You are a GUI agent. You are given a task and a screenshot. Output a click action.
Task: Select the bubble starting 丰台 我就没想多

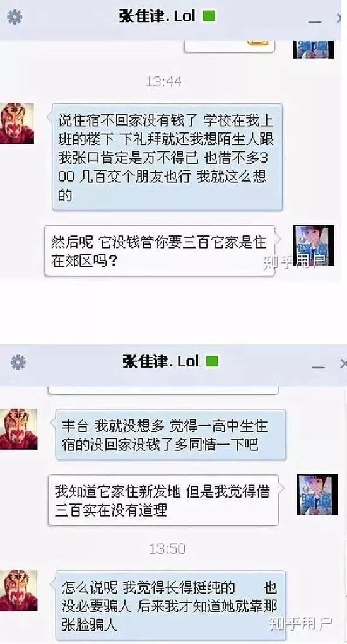[x=170, y=435]
